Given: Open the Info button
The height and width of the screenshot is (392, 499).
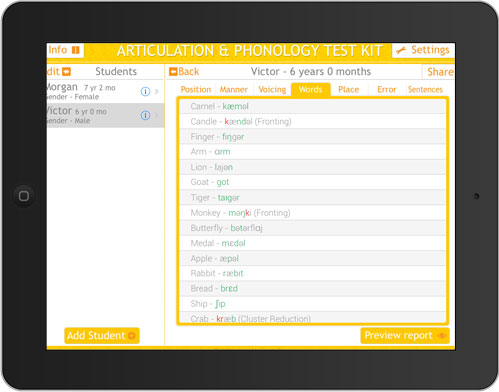Looking at the screenshot, I should pyautogui.click(x=65, y=50).
